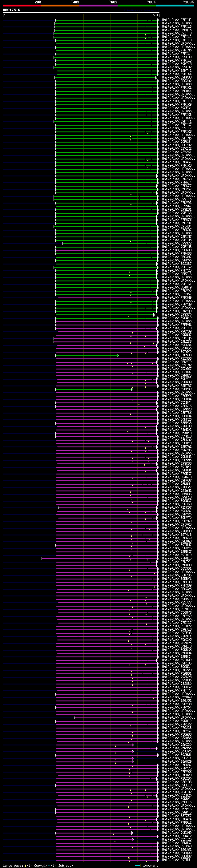Click the green ~80% identity legend segment
The width and height of the screenshot is (197, 868).
[136, 6]
